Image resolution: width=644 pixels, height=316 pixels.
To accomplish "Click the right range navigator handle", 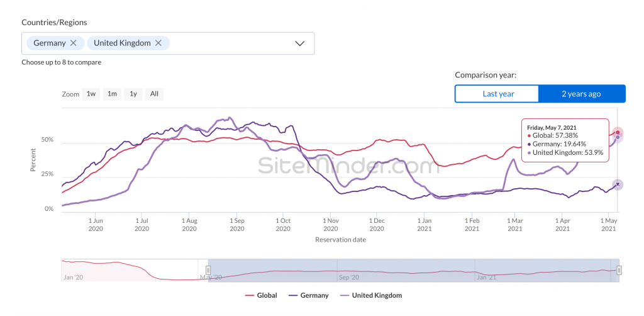I will point(619,270).
